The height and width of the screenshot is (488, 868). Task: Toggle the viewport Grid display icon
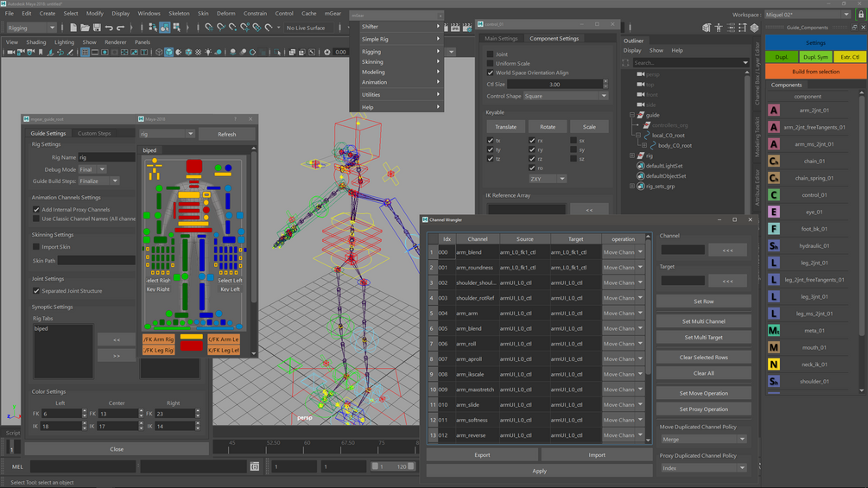[85, 52]
